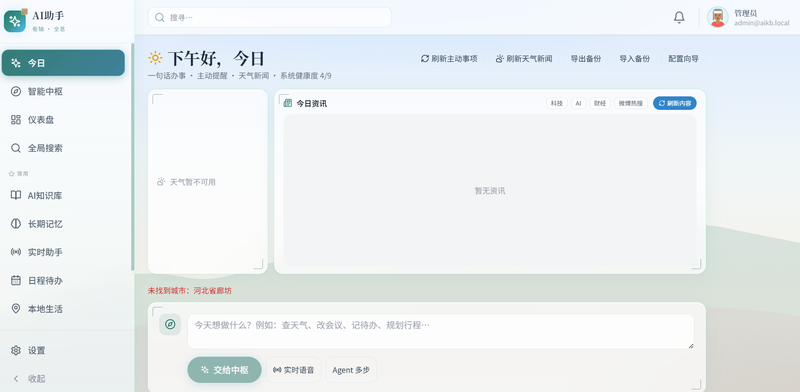Click 导出备份 button

click(x=586, y=59)
